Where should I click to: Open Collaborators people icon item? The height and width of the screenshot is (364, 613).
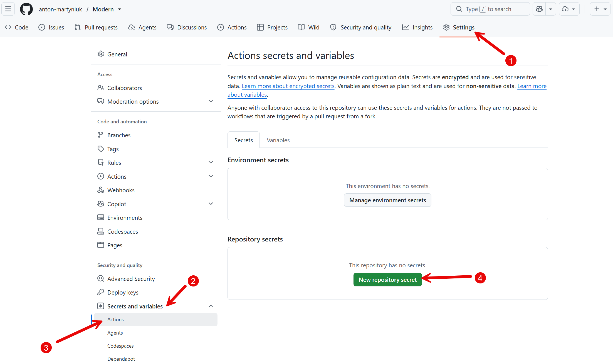101,88
